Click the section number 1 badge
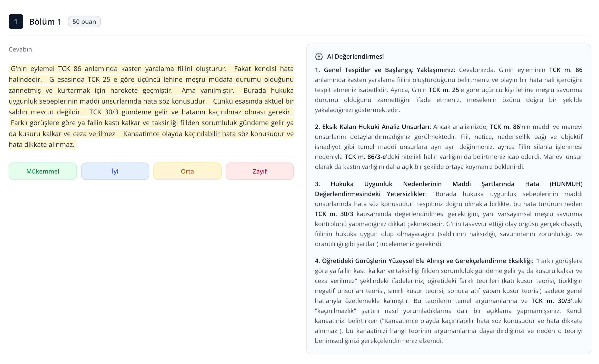599x364 pixels. (16, 22)
